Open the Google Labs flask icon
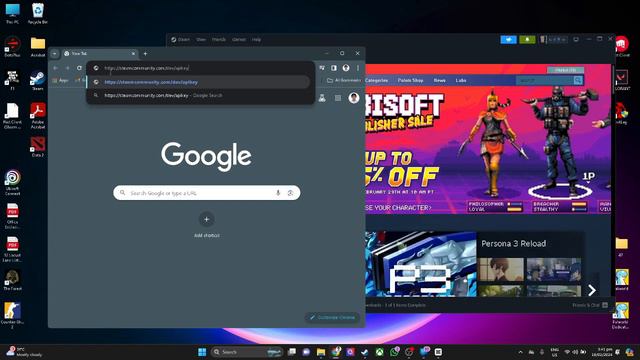Screen dimensions: 640x360 (322, 98)
